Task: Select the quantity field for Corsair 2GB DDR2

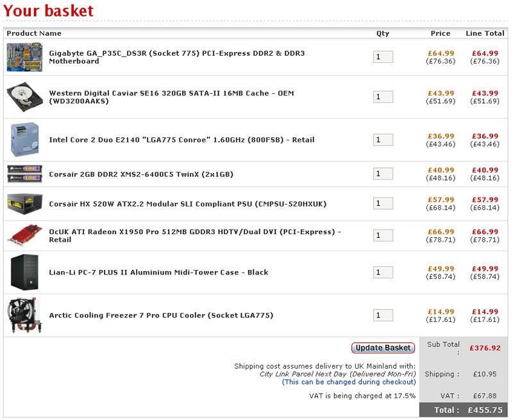Action: [383, 174]
